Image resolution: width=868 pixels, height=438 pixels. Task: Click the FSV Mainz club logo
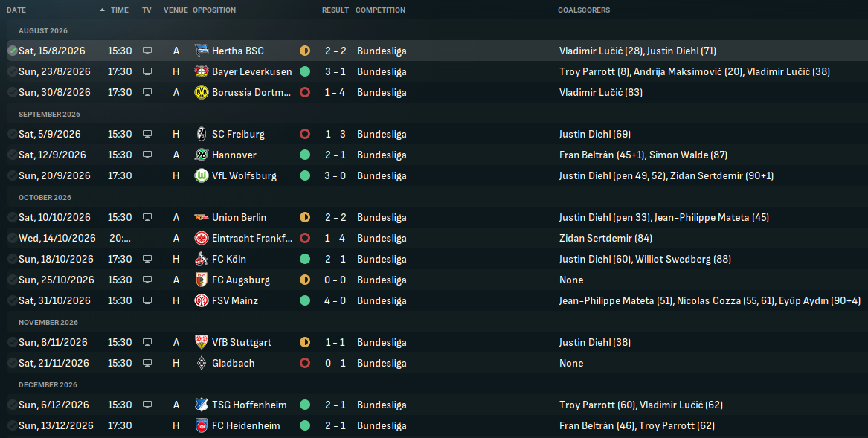click(x=202, y=300)
